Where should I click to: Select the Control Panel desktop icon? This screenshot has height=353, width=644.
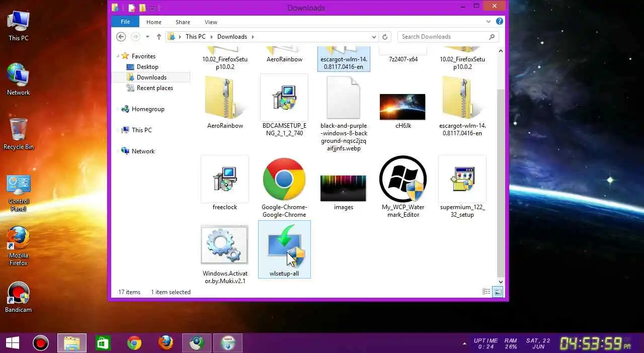[x=19, y=193]
